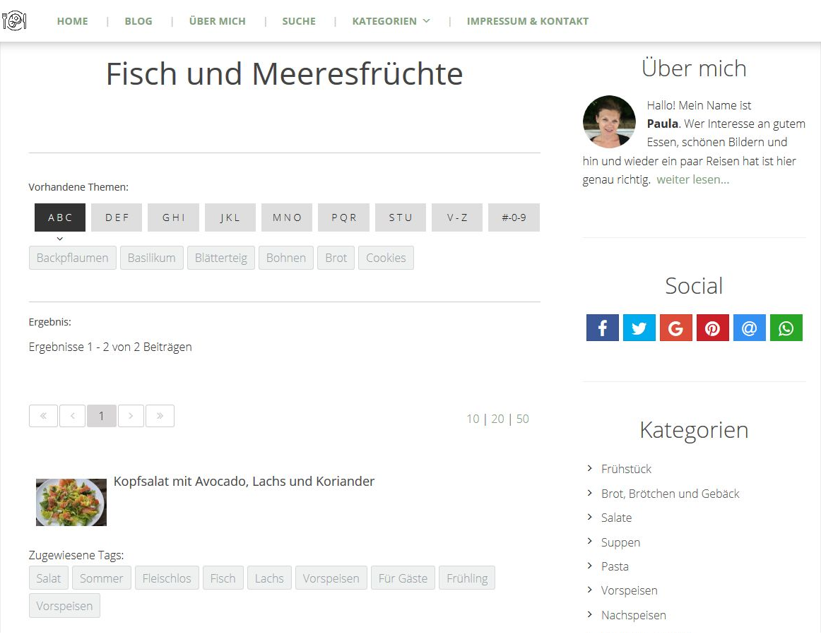Show 20 results per page
The width and height of the screenshot is (821, 644).
tap(497, 419)
